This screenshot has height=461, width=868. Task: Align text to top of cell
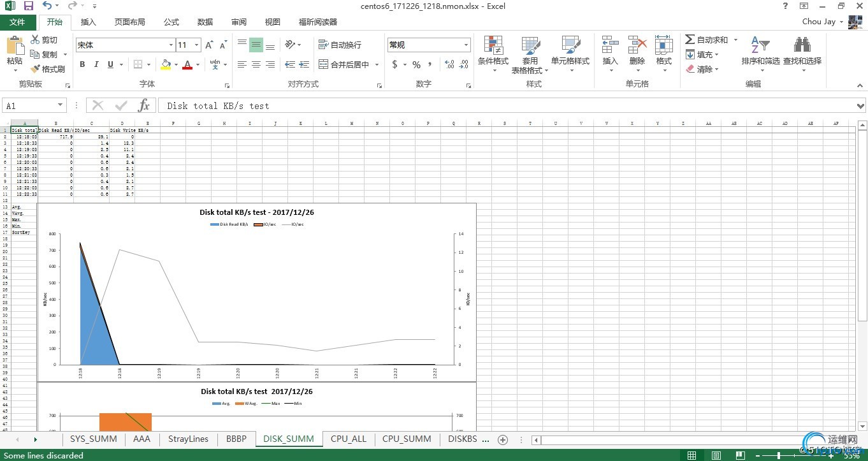[242, 45]
